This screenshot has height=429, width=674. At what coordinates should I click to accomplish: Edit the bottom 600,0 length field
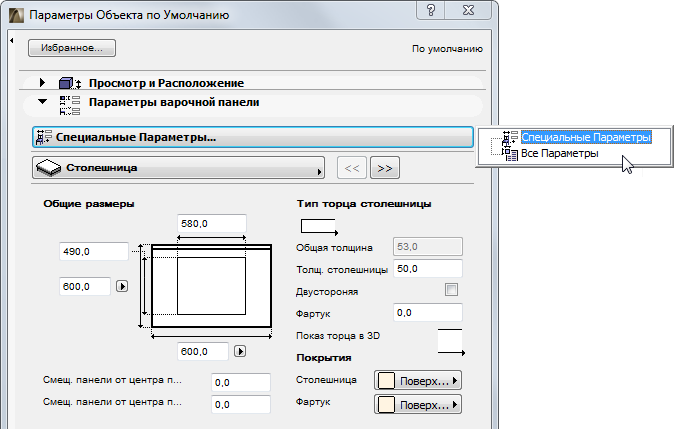203,352
